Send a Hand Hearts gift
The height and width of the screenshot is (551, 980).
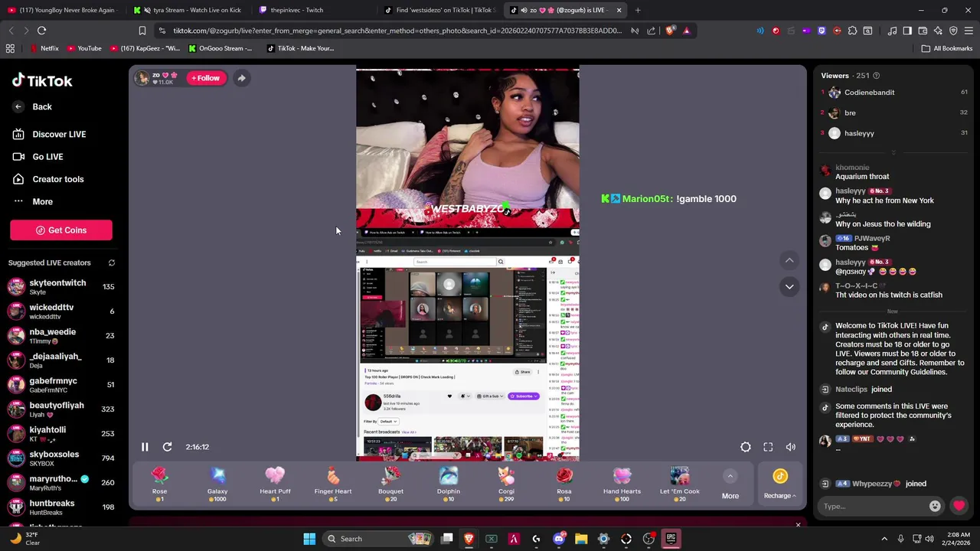tap(622, 484)
